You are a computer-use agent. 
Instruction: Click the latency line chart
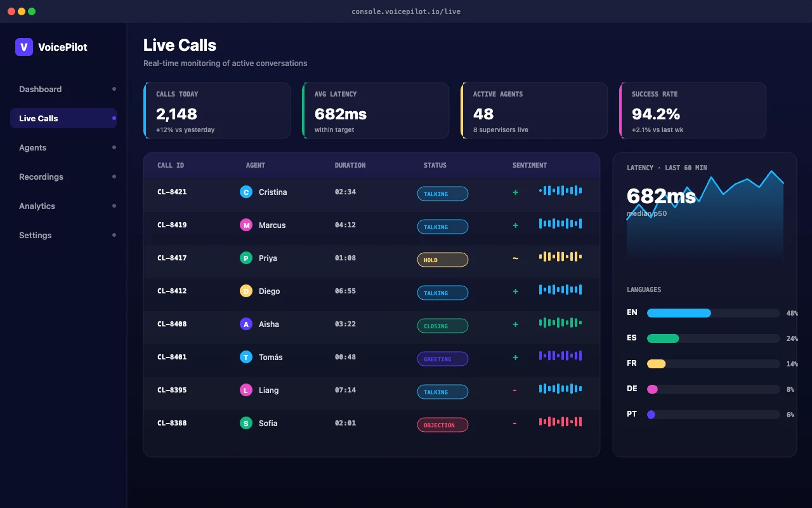click(705, 216)
